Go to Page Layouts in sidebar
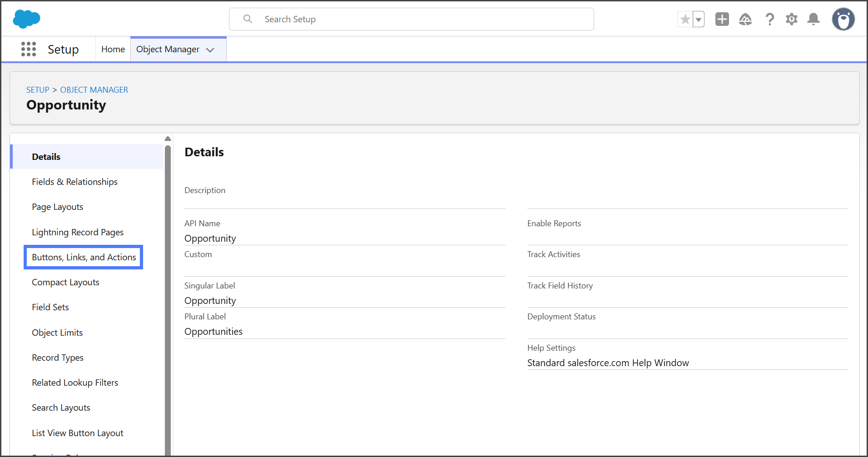868x457 pixels. click(57, 207)
